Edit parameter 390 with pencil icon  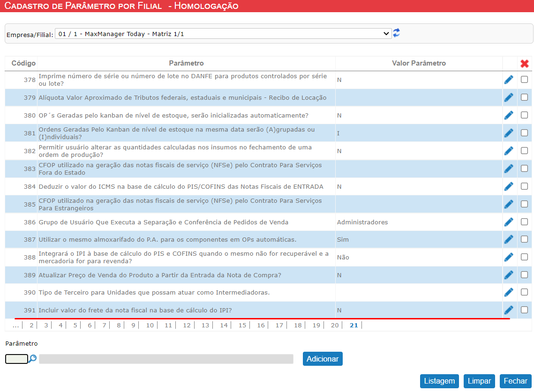(509, 292)
